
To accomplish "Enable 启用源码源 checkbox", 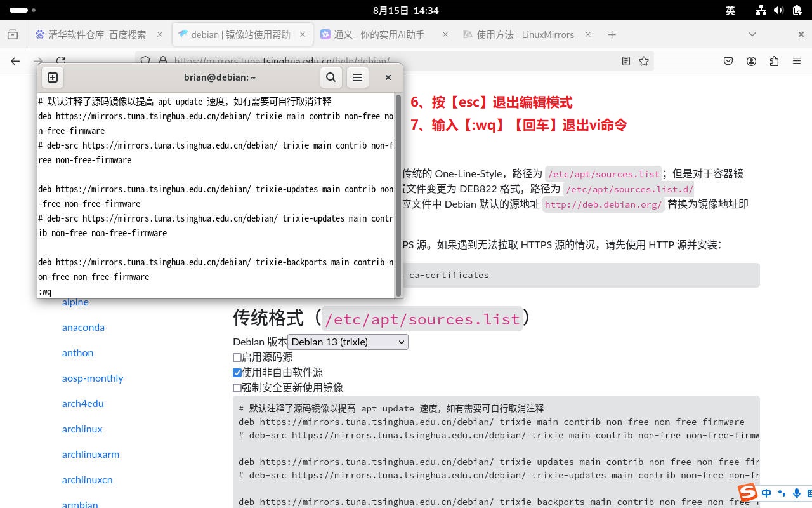I will pyautogui.click(x=237, y=358).
